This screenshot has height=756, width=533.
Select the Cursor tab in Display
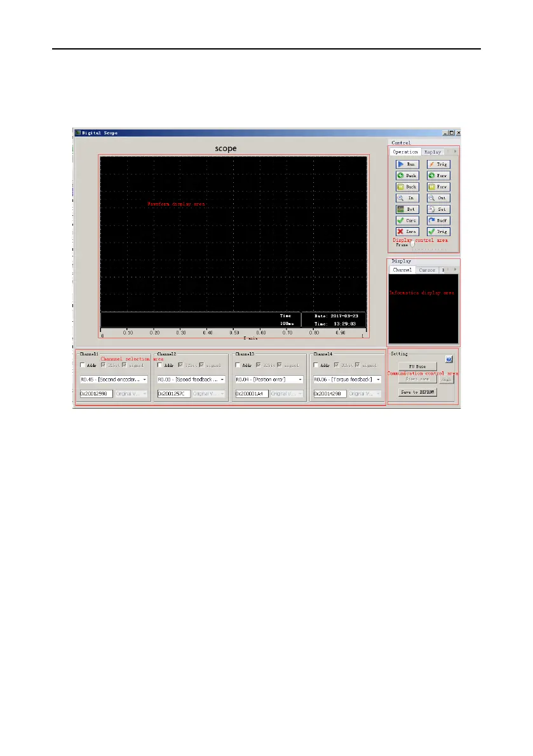coord(427,270)
